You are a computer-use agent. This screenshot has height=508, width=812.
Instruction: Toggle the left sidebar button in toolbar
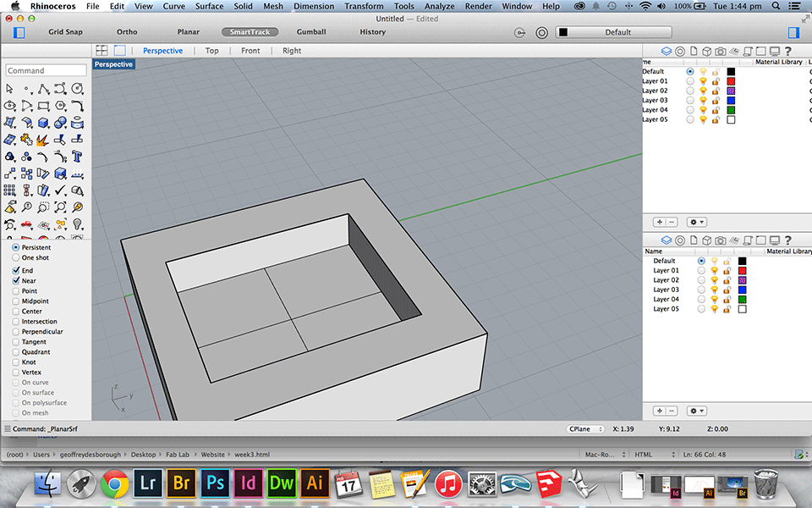point(19,32)
